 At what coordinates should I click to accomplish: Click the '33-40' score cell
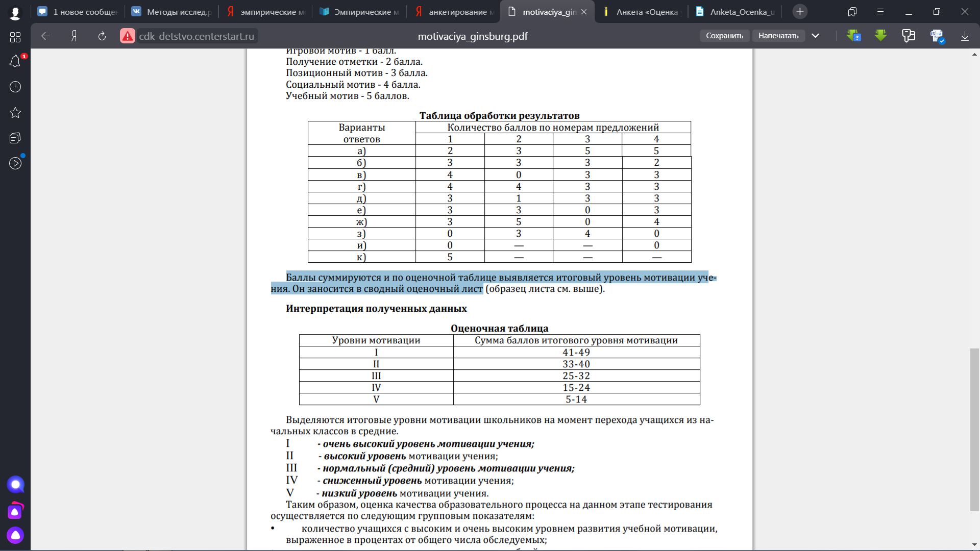tap(576, 364)
